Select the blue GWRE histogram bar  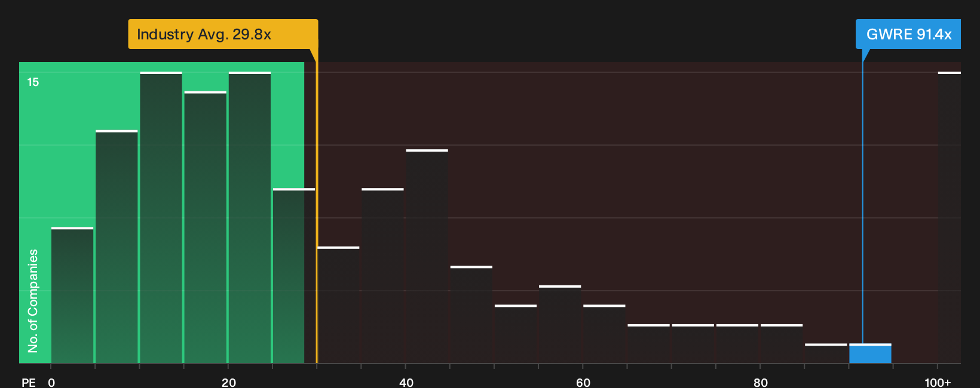[x=870, y=353]
